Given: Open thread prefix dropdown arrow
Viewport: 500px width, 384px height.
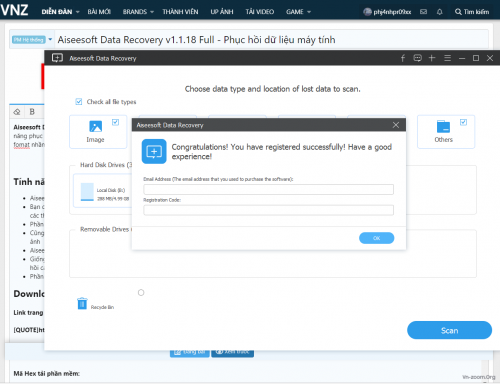Looking at the screenshot, I should pyautogui.click(x=50, y=39).
